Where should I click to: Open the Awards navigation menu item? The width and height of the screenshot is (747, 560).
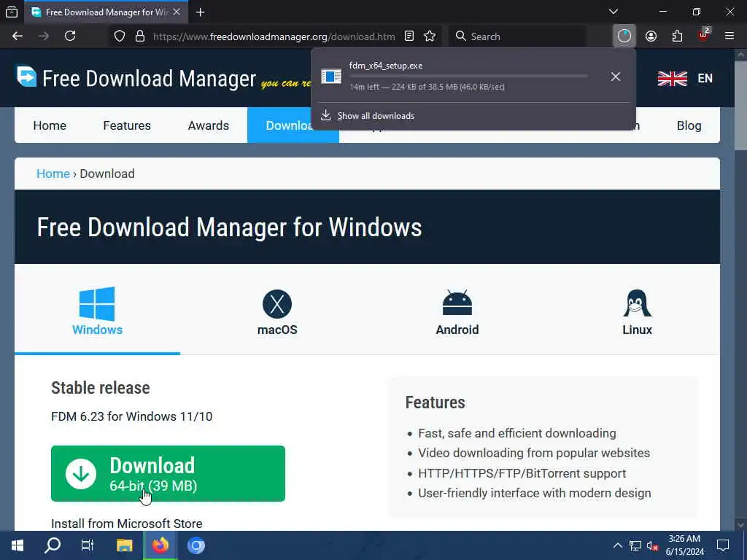[x=208, y=125]
